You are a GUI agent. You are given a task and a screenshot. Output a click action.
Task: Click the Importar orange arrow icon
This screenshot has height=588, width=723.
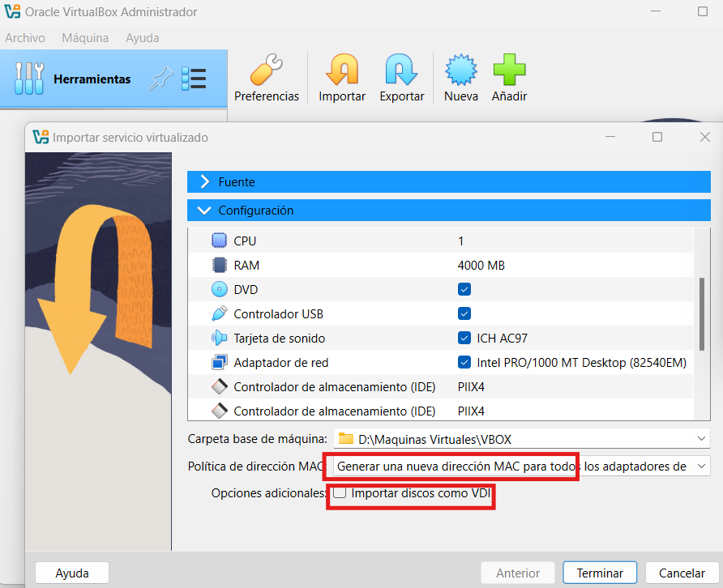pyautogui.click(x=342, y=70)
